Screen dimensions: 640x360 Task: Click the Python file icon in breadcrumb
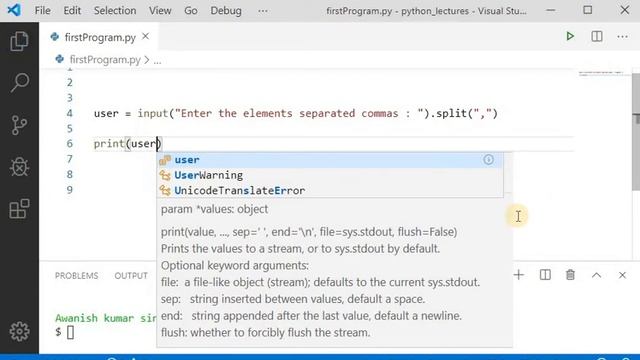coord(60,59)
